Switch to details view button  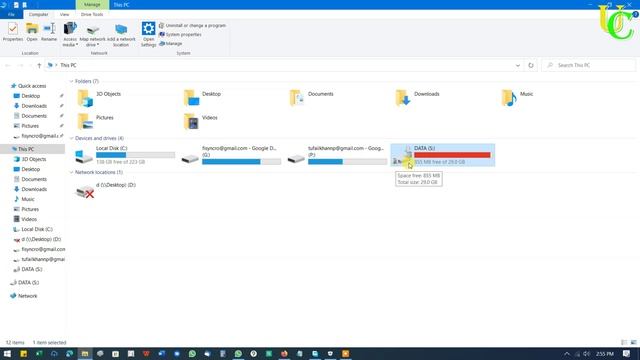[x=624, y=342]
